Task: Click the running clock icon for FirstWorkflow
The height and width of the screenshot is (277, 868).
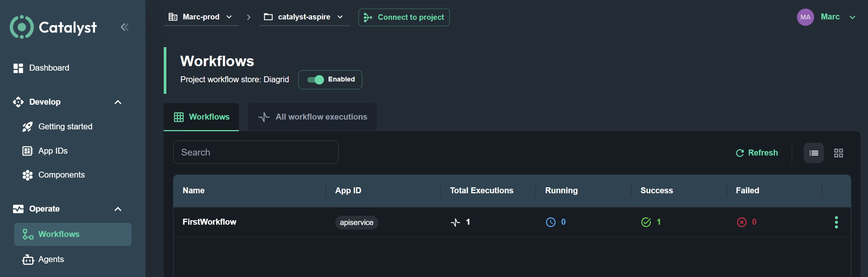Action: click(x=551, y=222)
